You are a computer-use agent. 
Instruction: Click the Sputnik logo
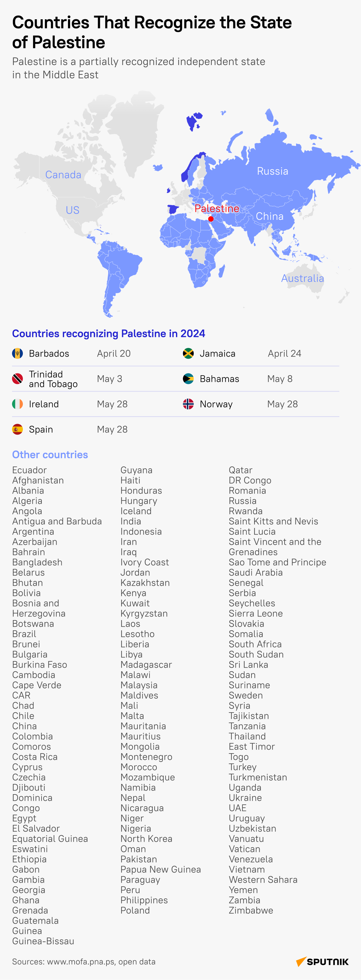tap(322, 961)
